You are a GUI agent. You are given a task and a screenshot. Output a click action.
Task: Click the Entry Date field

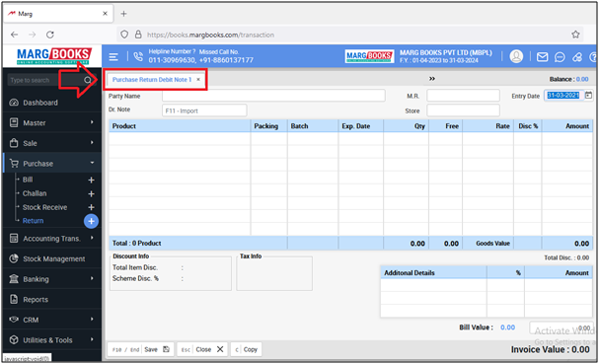point(563,96)
